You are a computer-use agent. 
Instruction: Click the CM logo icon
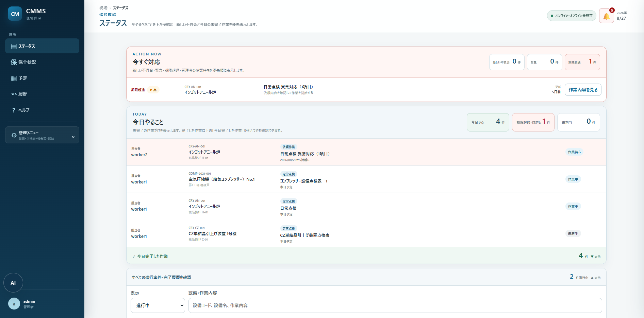(x=15, y=14)
